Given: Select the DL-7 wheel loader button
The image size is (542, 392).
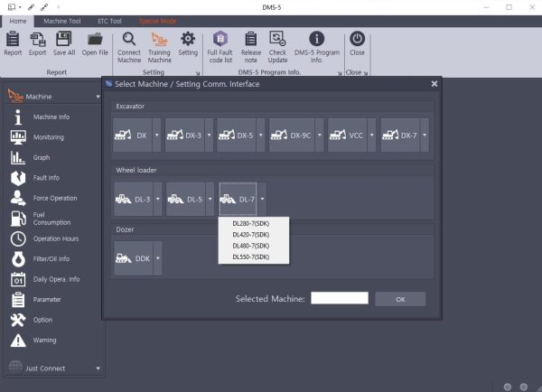Looking at the screenshot, I should (238, 199).
